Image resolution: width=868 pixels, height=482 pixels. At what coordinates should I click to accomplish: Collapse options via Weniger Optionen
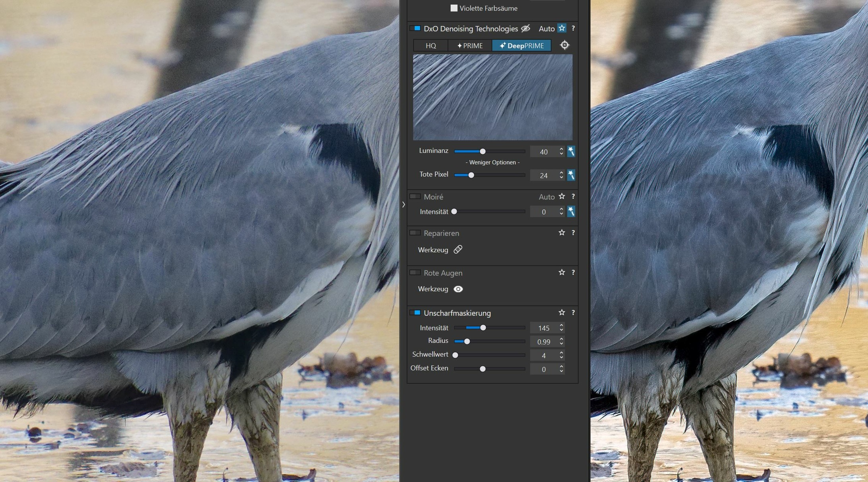click(x=492, y=162)
